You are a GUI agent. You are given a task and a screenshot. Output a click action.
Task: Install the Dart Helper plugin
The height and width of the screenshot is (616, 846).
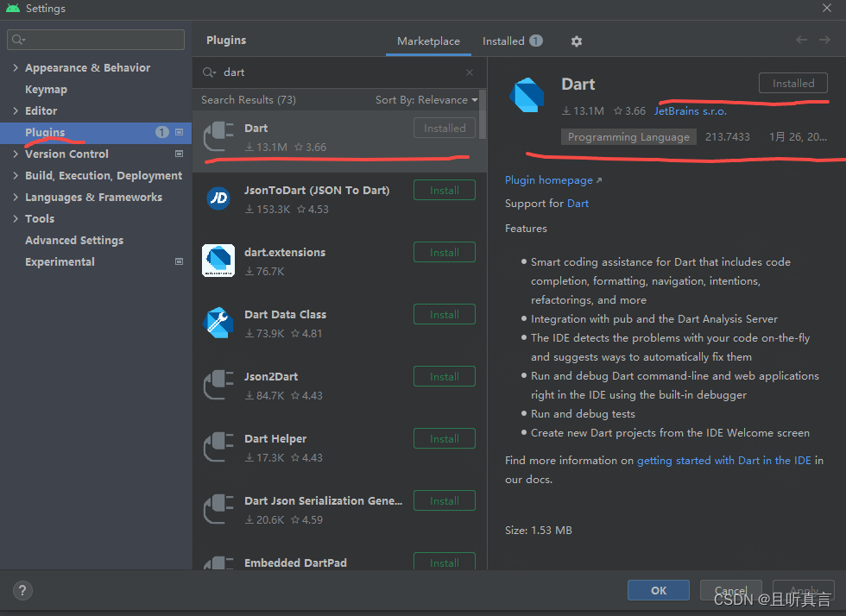pos(444,438)
